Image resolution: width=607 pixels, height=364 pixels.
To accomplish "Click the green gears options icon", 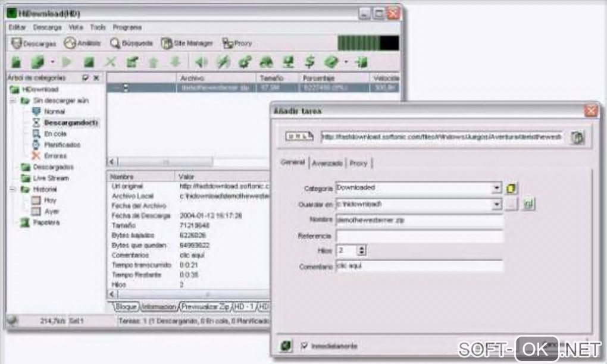I will click(x=245, y=62).
